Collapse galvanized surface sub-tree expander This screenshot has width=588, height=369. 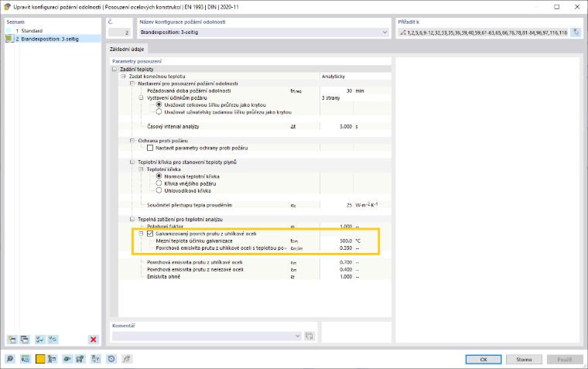[x=141, y=234]
